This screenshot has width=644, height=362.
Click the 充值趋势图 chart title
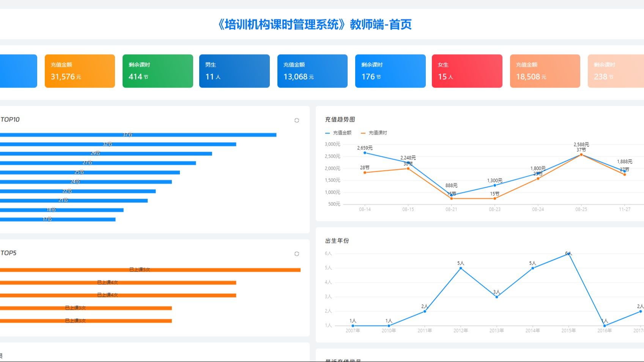pyautogui.click(x=340, y=119)
